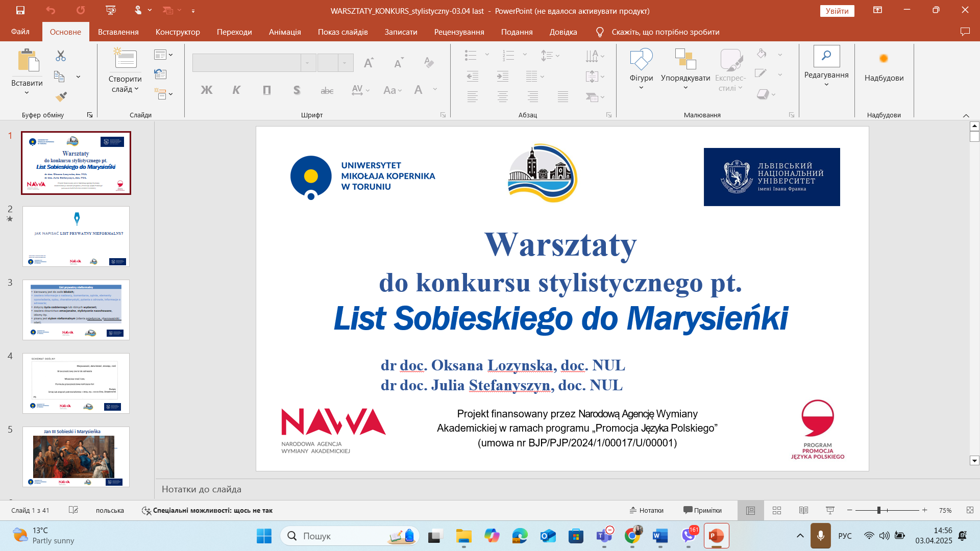
Task: Click the zoom out minus button
Action: (850, 510)
